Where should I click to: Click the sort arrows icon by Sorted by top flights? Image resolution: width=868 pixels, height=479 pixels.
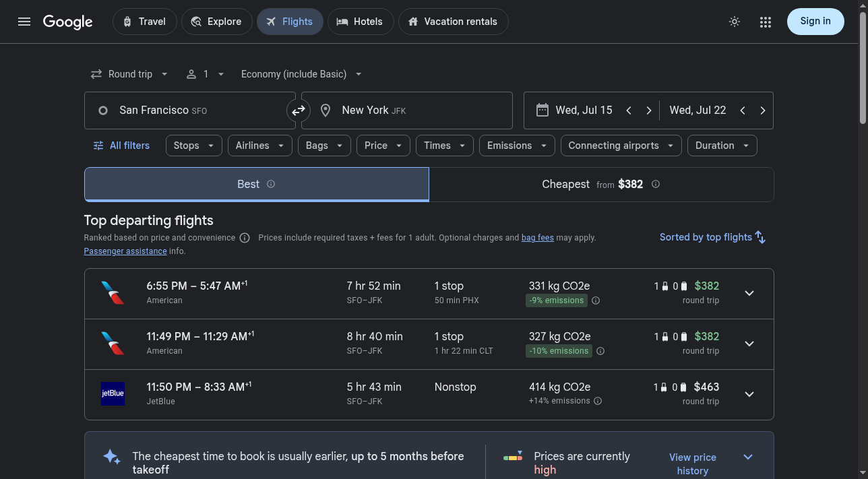pos(760,237)
